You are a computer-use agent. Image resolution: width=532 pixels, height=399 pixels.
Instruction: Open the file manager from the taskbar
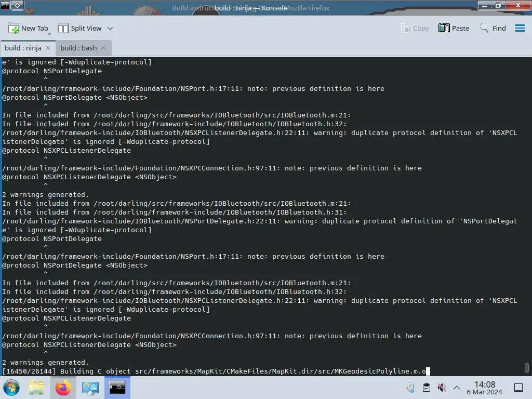point(36,388)
